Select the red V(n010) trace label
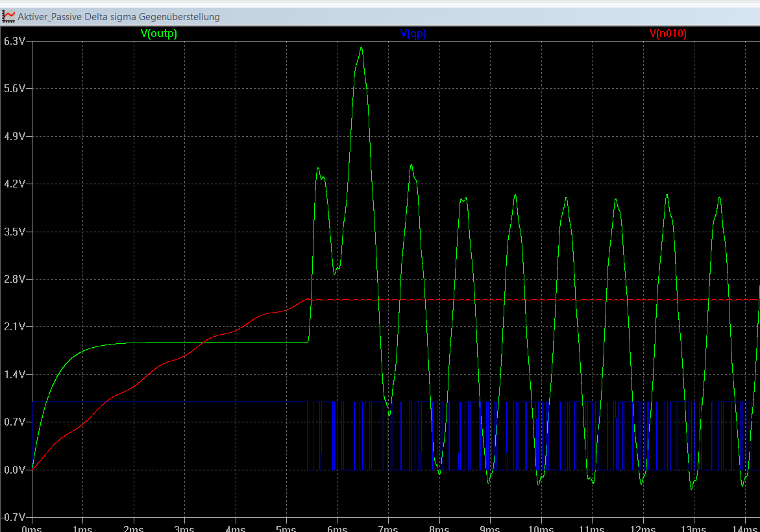760x532 pixels. 668,34
